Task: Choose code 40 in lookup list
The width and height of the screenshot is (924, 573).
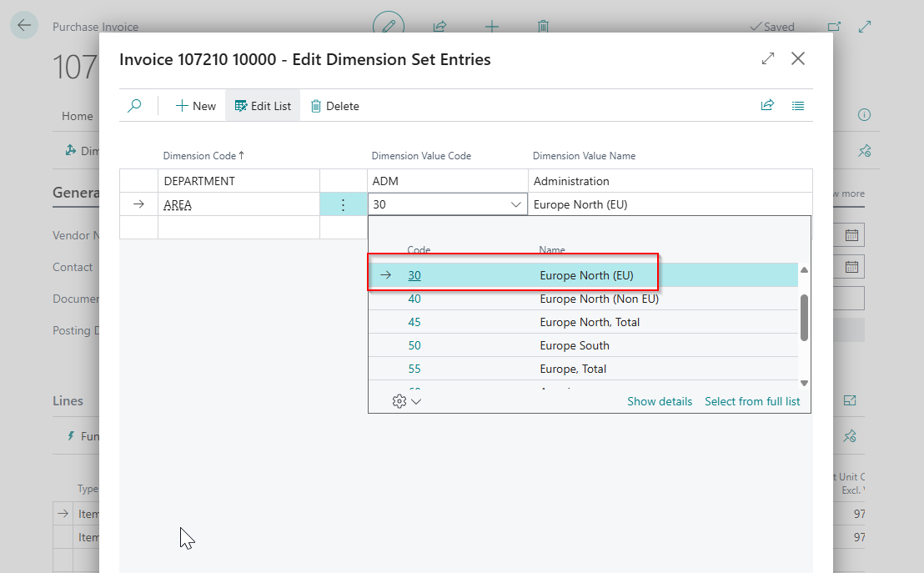Action: point(414,299)
